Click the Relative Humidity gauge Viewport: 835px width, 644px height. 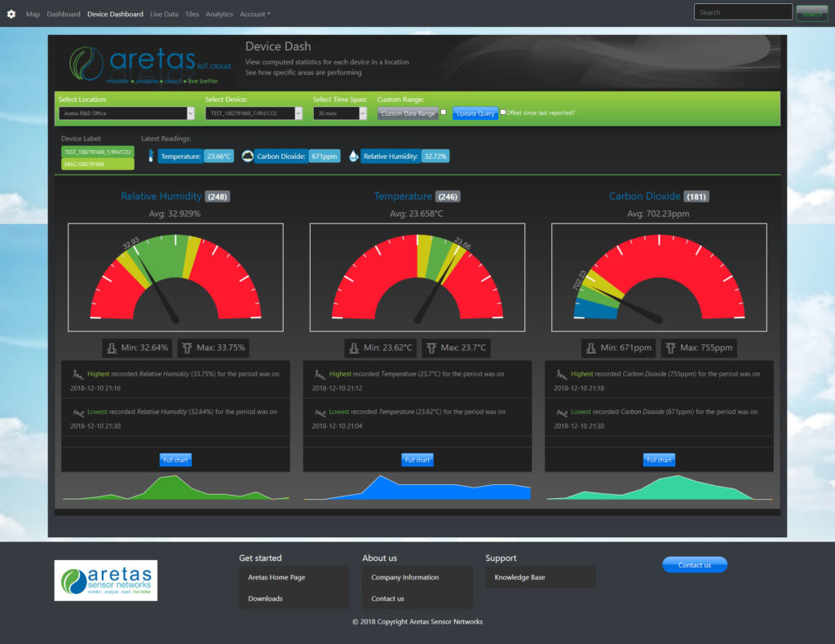coord(176,277)
